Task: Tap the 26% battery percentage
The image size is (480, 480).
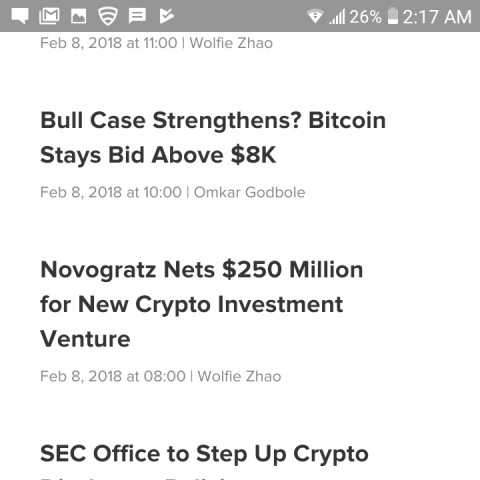Action: (x=366, y=16)
